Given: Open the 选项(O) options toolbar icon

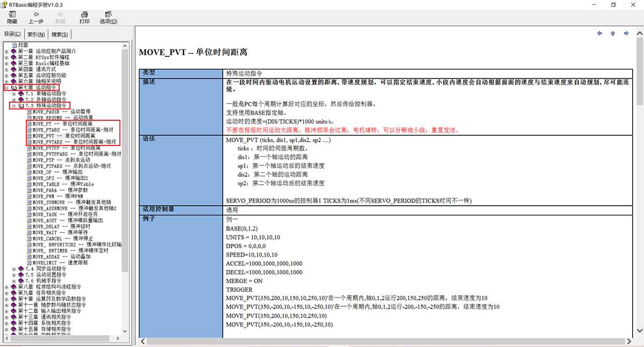Looking at the screenshot, I should [109, 15].
